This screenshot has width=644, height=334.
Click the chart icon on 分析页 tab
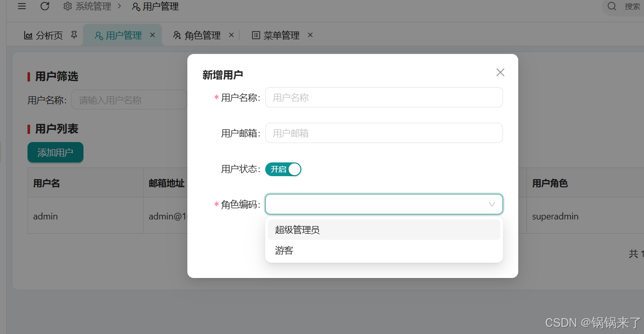pos(29,35)
